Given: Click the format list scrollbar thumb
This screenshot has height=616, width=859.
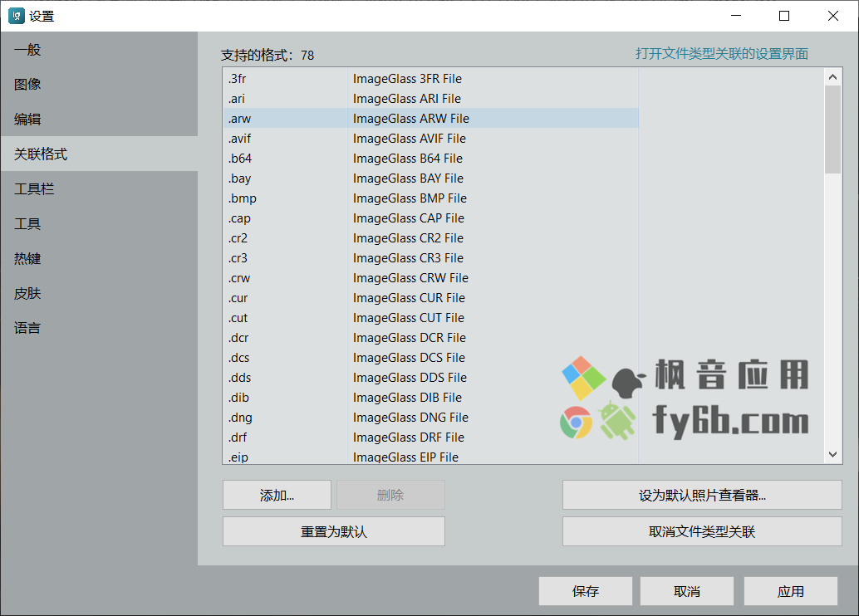Looking at the screenshot, I should point(832,130).
